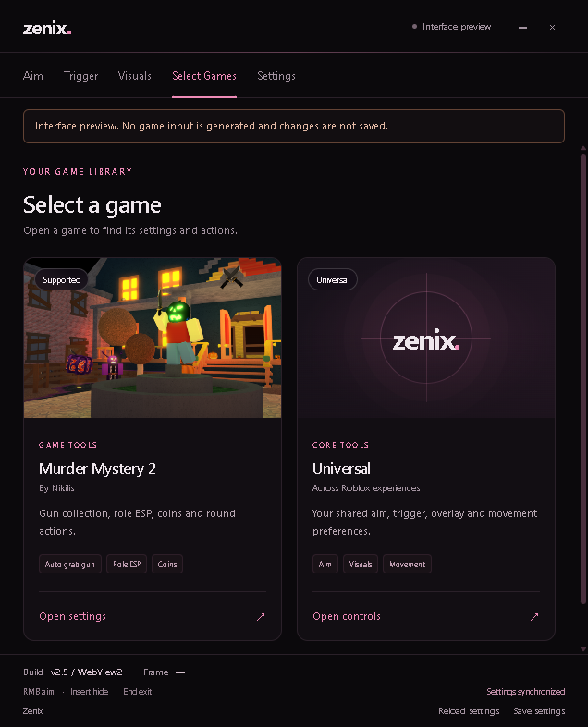The width and height of the screenshot is (588, 727).
Task: Click Across Roblox experiences text
Action: pyautogui.click(x=366, y=488)
